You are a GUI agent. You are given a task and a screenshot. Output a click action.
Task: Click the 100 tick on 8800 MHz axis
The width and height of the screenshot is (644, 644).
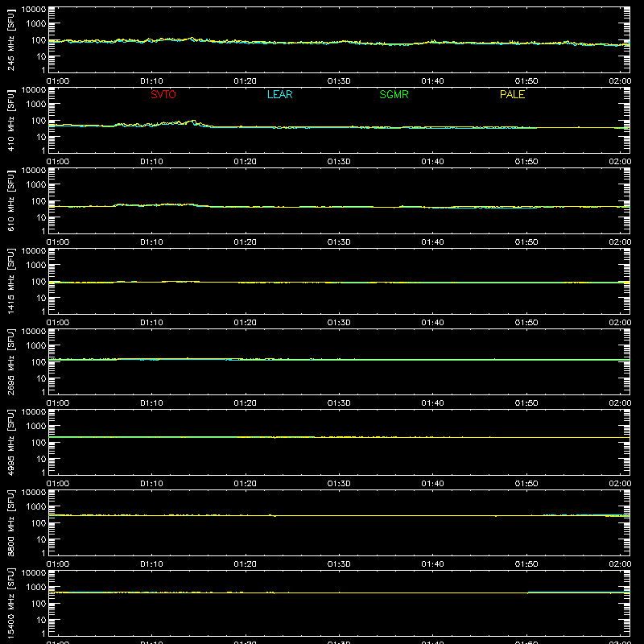pos(39,523)
